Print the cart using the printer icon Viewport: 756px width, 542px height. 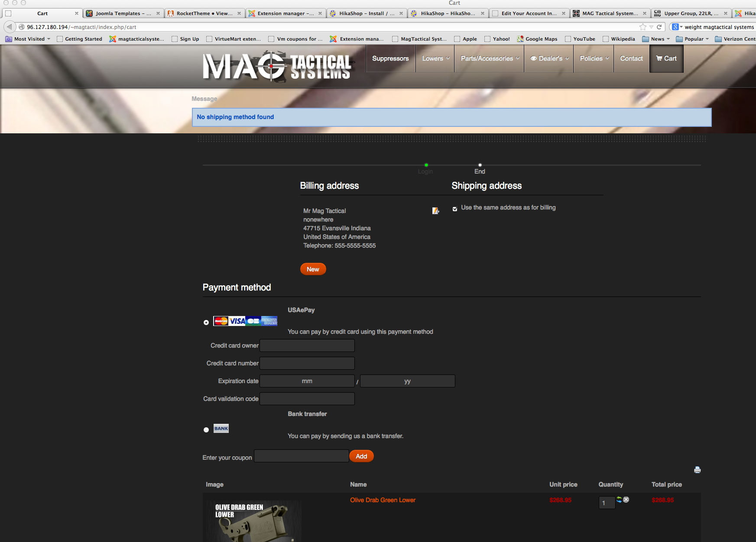pyautogui.click(x=697, y=470)
